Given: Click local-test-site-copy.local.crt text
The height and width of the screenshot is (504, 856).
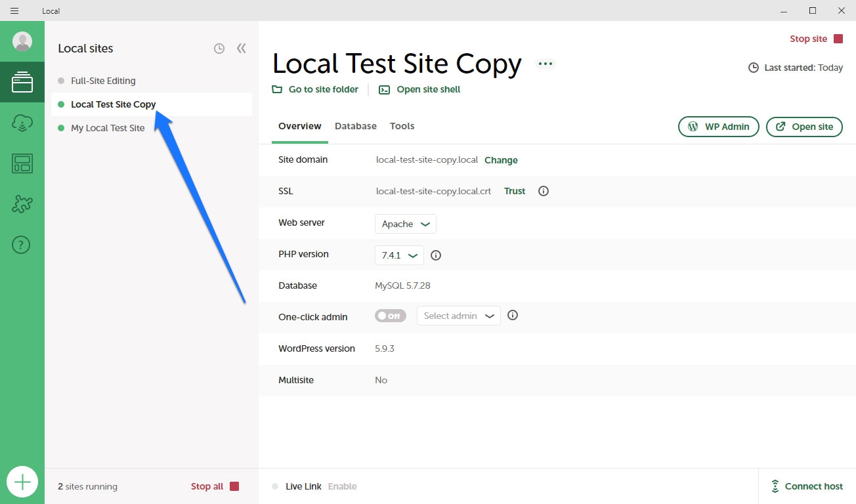Looking at the screenshot, I should pos(434,191).
